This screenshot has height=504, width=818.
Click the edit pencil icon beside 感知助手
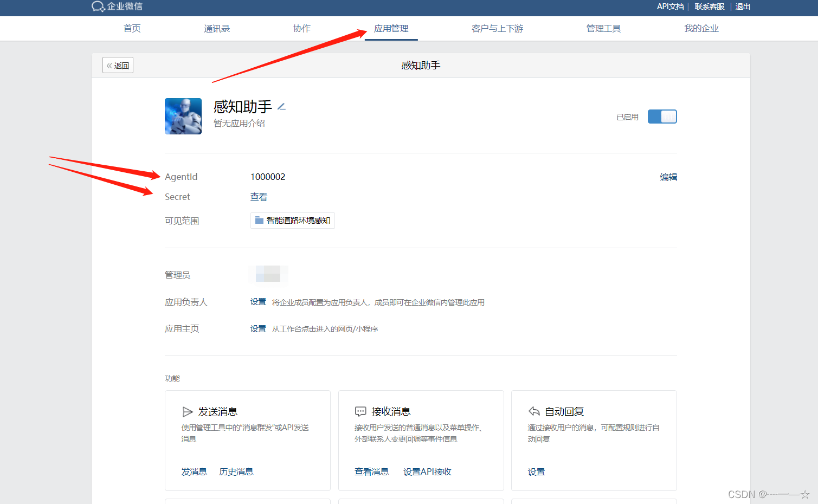pos(281,107)
